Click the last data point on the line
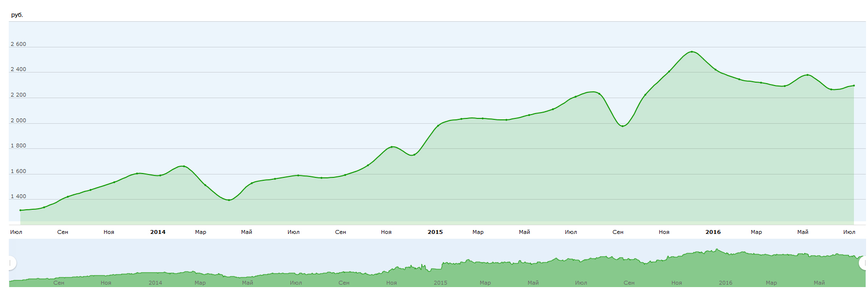 [x=853, y=86]
